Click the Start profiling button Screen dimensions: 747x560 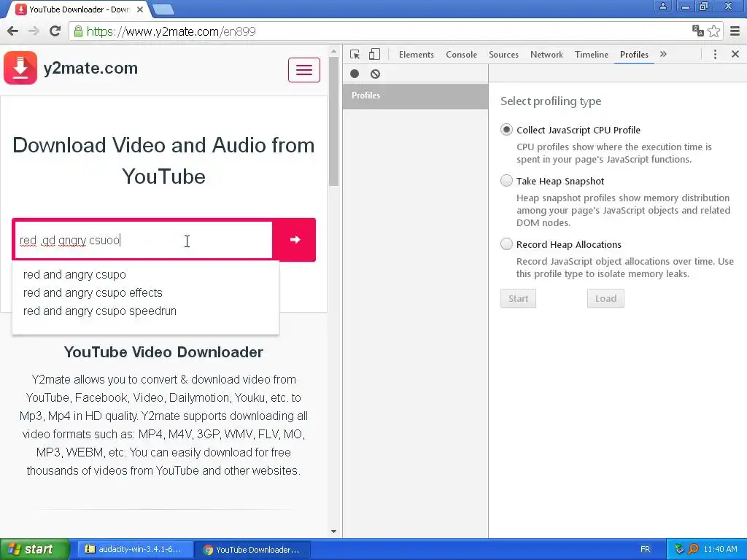518,298
